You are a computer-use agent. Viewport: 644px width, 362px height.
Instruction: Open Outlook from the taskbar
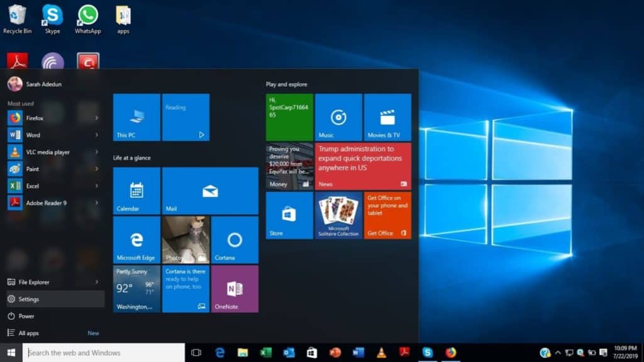point(289,353)
